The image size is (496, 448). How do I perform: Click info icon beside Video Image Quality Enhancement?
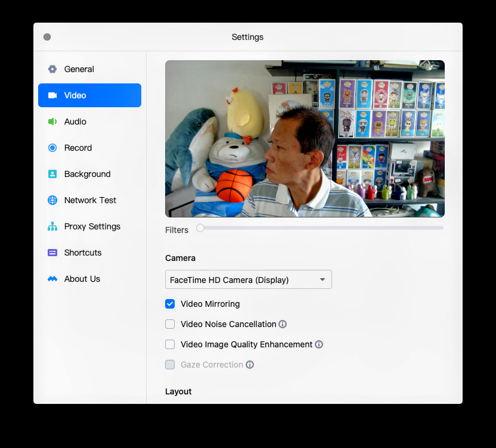coord(319,344)
